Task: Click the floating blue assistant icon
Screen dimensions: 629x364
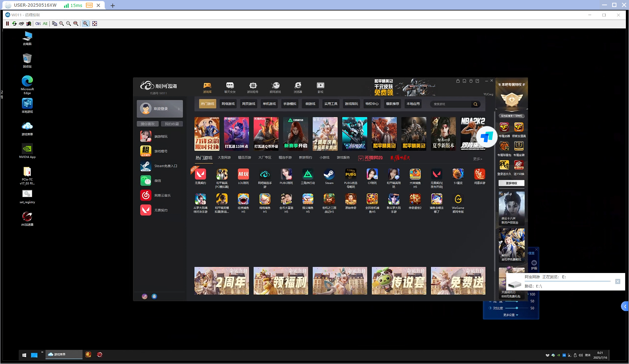Action: coord(487,137)
